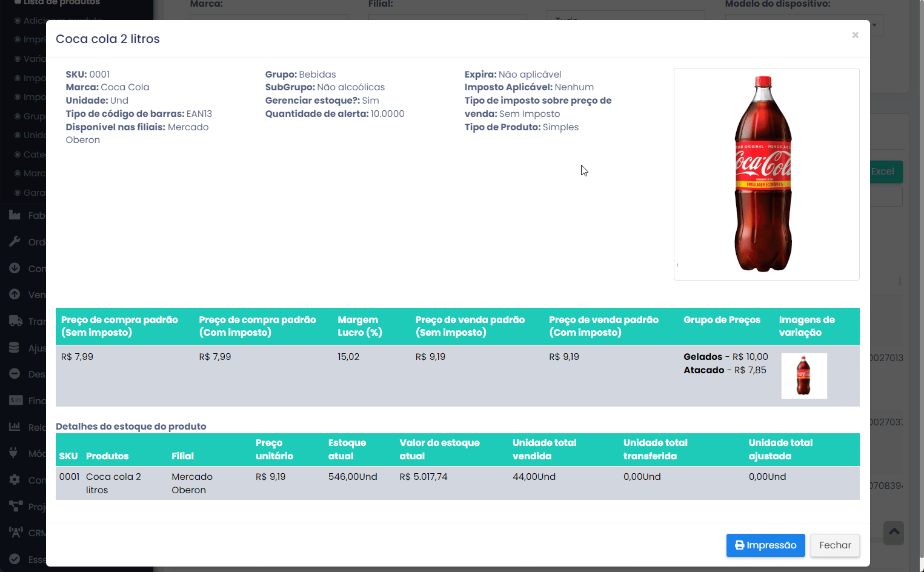This screenshot has height=572, width=924.
Task: Click the printer icon in Impressão button
Action: (x=739, y=545)
